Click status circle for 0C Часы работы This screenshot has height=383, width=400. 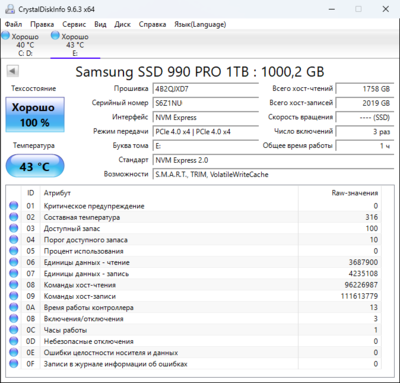[14, 330]
